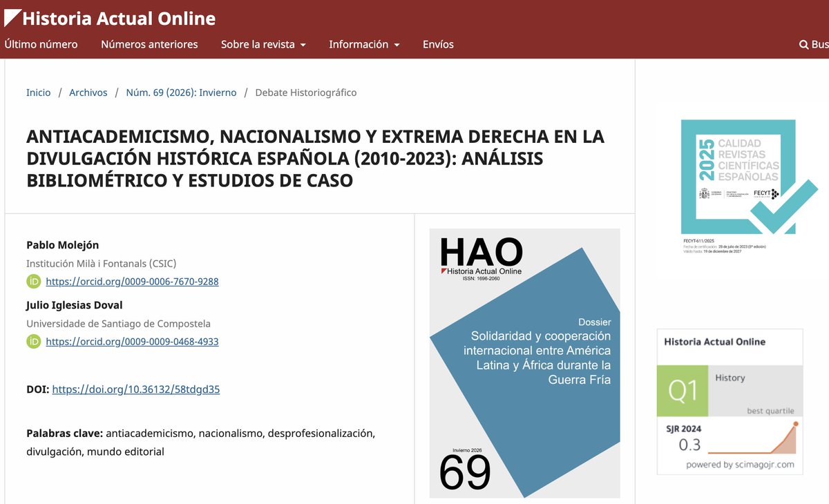Screen dimensions: 829x504
Task: Click author name Julio Iglesias Doval
Action: click(x=75, y=305)
